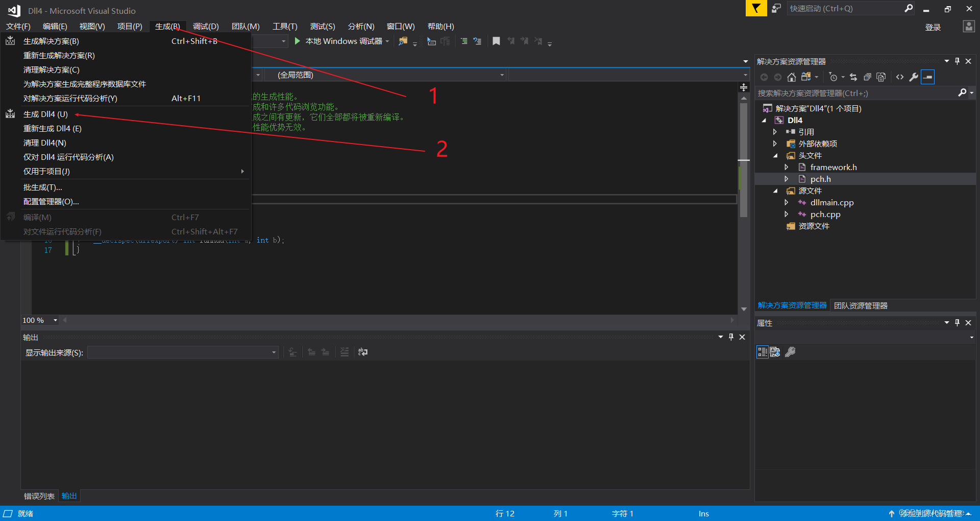980x521 pixels.
Task: Switch to 团队资源管理器 tab
Action: 861,305
